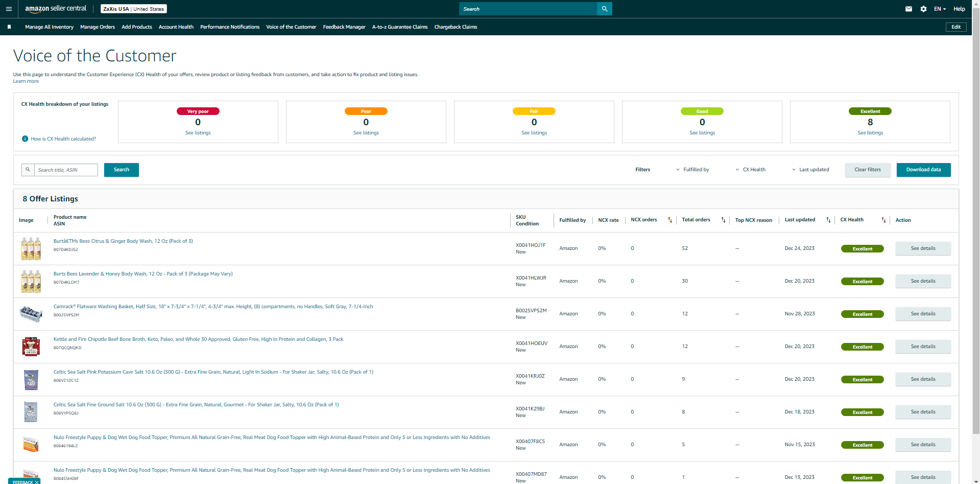Sort by NCX orders column arrows

coord(670,220)
